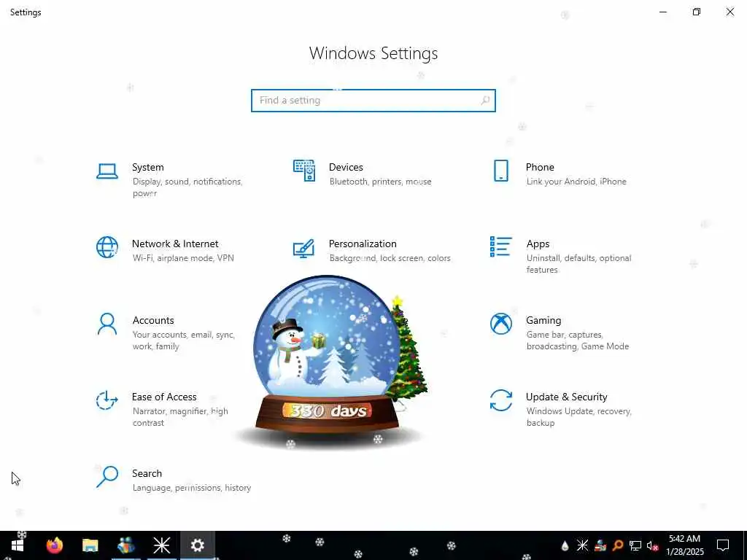Open Devices settings title
Viewport: 747px width, 560px height.
[x=346, y=168]
